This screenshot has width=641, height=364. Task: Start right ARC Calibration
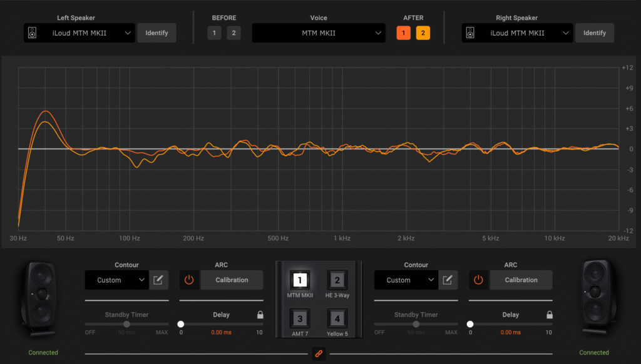[x=521, y=280]
